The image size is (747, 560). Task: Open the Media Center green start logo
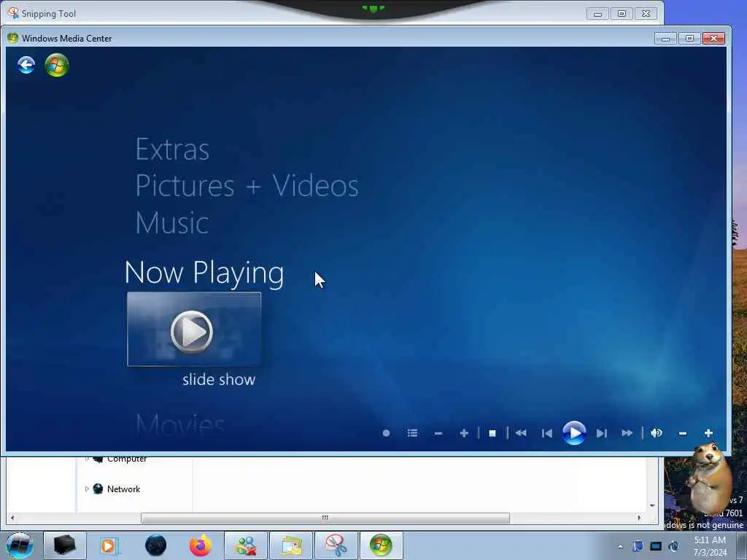[x=57, y=65]
